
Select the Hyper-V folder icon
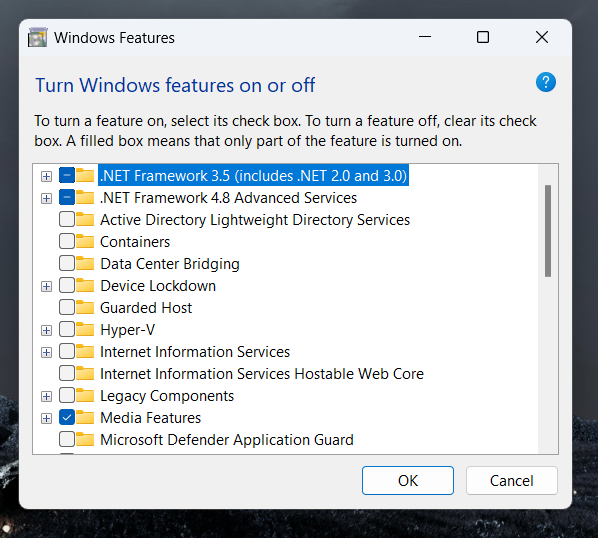85,329
